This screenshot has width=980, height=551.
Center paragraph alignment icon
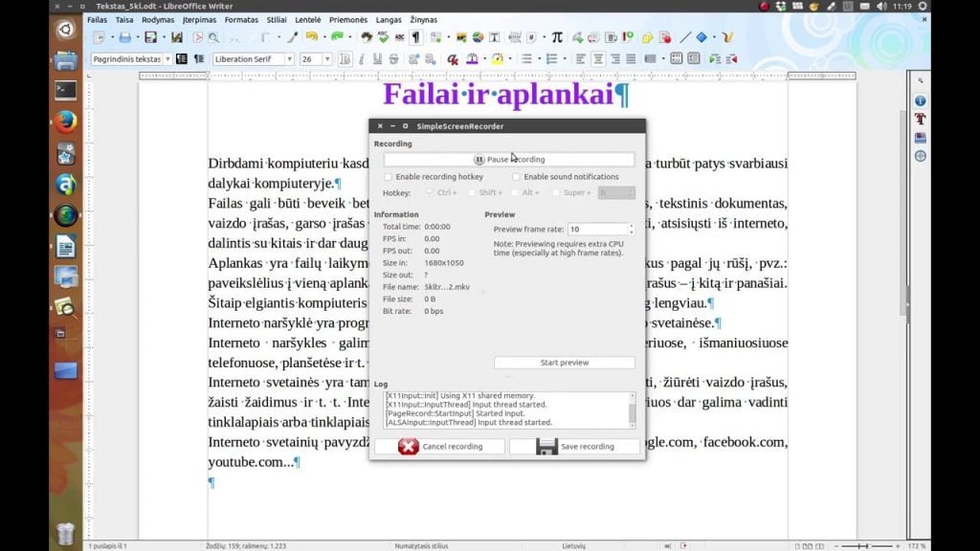[x=598, y=58]
